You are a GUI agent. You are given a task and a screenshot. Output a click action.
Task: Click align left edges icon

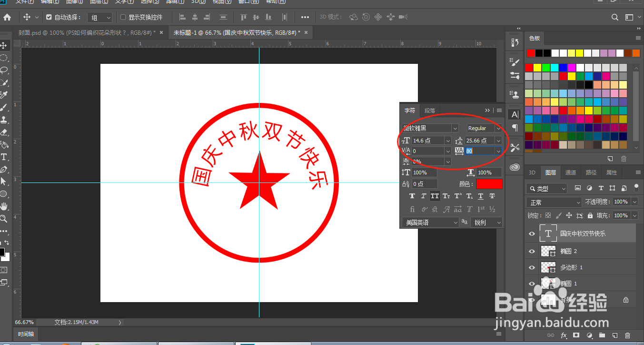coord(182,17)
